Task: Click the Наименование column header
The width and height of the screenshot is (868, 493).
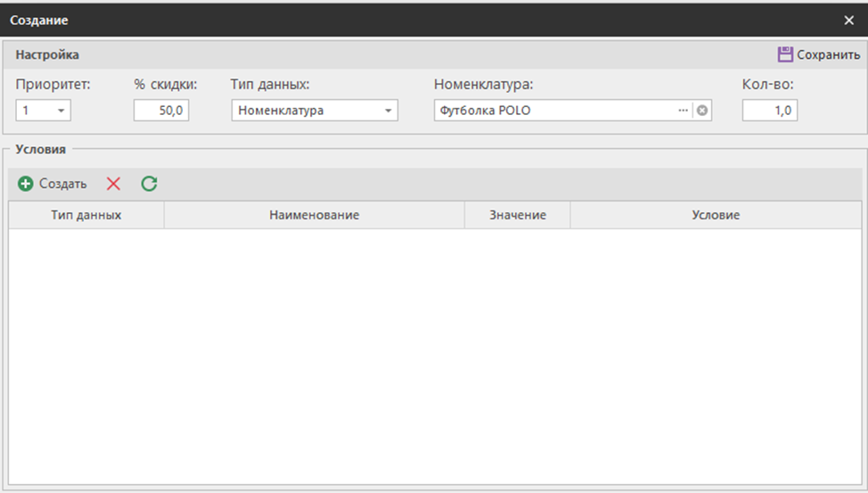Action: pos(314,215)
